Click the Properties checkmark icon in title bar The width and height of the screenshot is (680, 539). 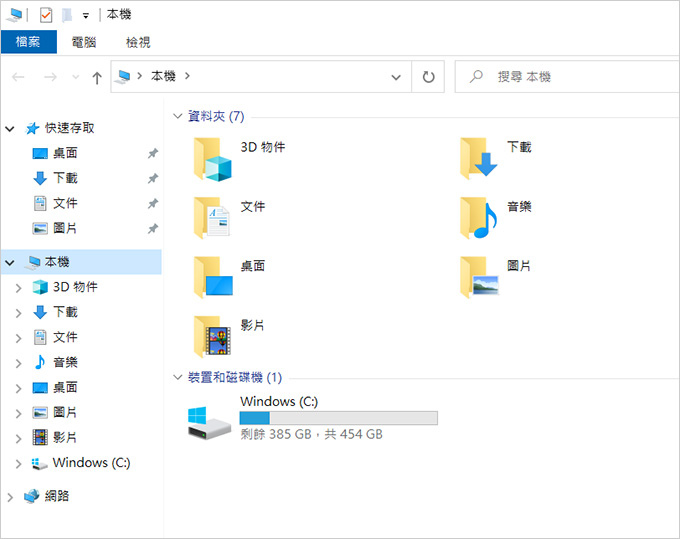coord(46,15)
